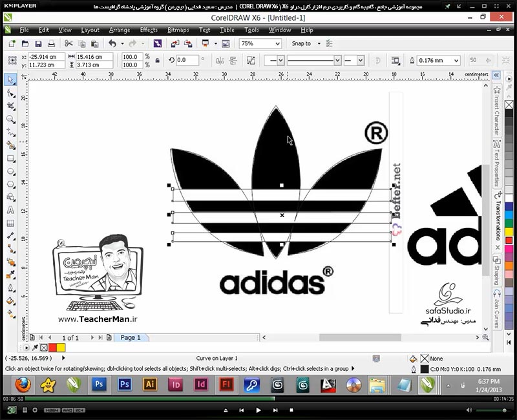The height and width of the screenshot is (420, 517).
Task: Click the Import icon
Action: [x=175, y=43]
